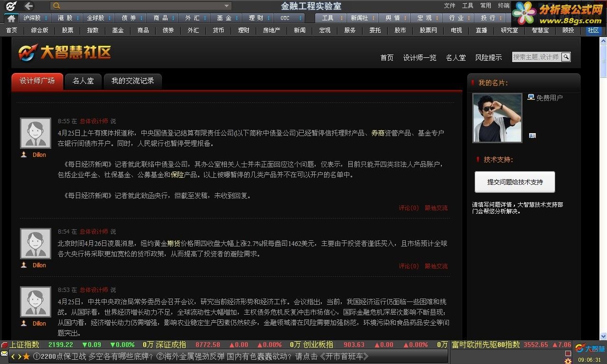Click the small card icon below 免费用户

532,136
